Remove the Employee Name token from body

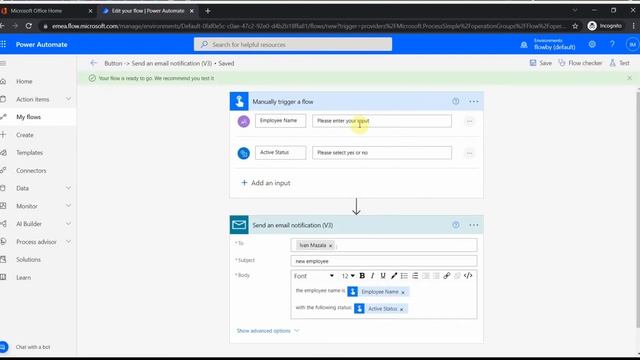pyautogui.click(x=403, y=292)
